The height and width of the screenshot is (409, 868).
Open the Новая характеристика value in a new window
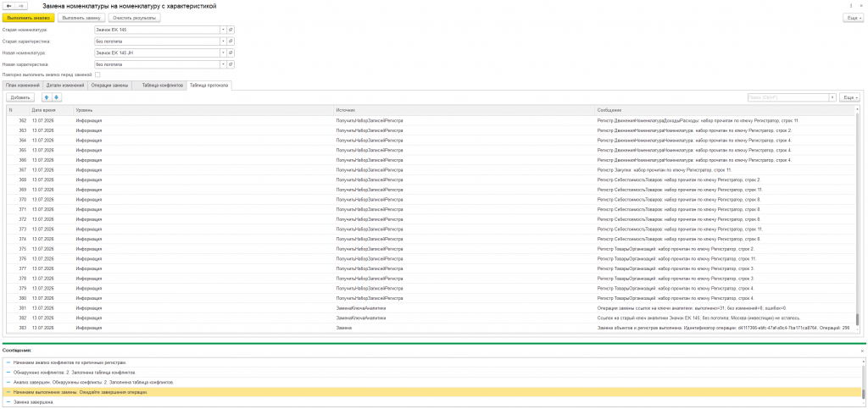click(231, 64)
